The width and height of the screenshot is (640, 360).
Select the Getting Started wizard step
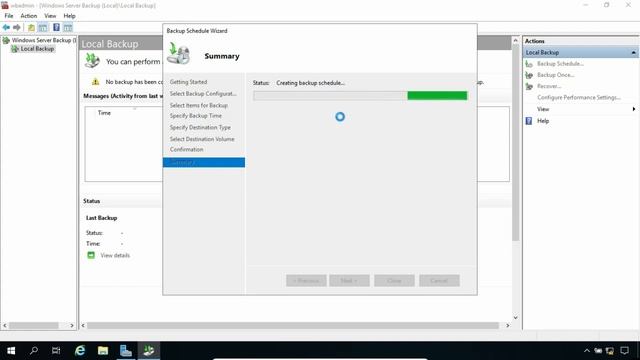(x=189, y=82)
